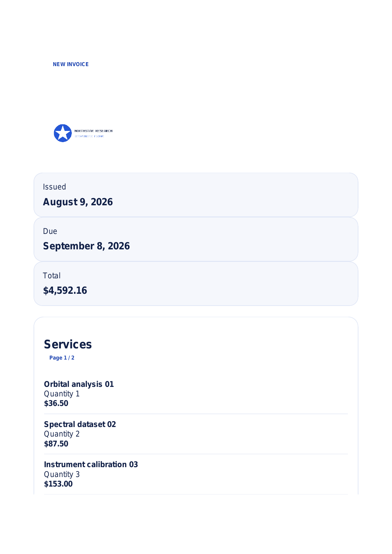Screen dimensions: 392x554
Task: Click the Page 1 / 2 indicator
Action: point(62,358)
